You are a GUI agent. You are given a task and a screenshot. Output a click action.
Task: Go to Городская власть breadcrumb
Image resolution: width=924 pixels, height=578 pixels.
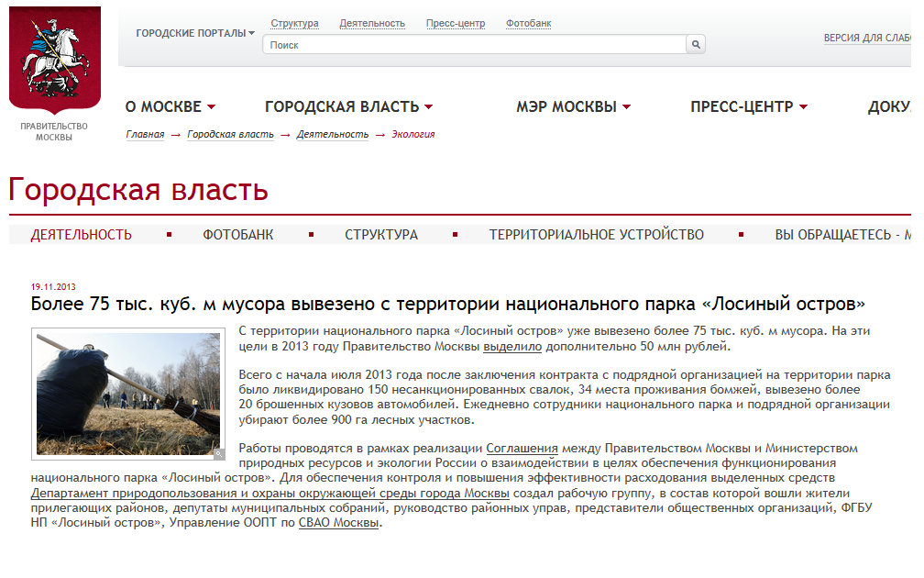coord(230,135)
